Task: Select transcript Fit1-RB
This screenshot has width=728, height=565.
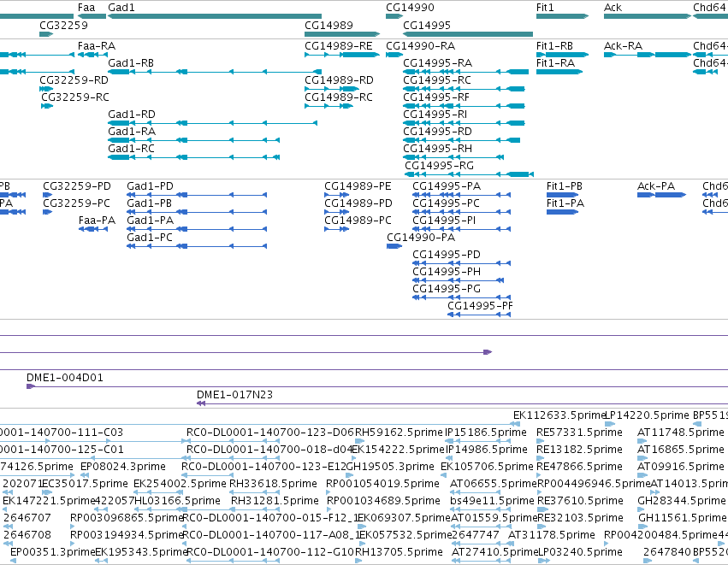Action: [x=562, y=55]
